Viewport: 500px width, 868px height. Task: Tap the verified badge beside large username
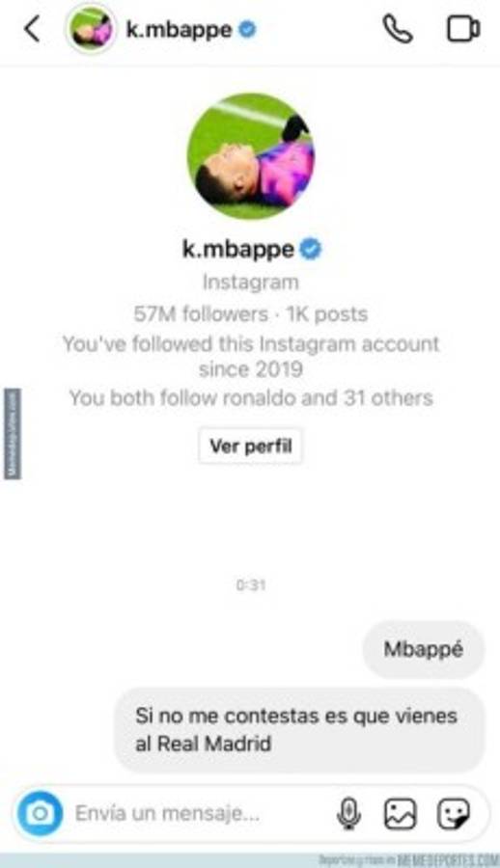311,249
